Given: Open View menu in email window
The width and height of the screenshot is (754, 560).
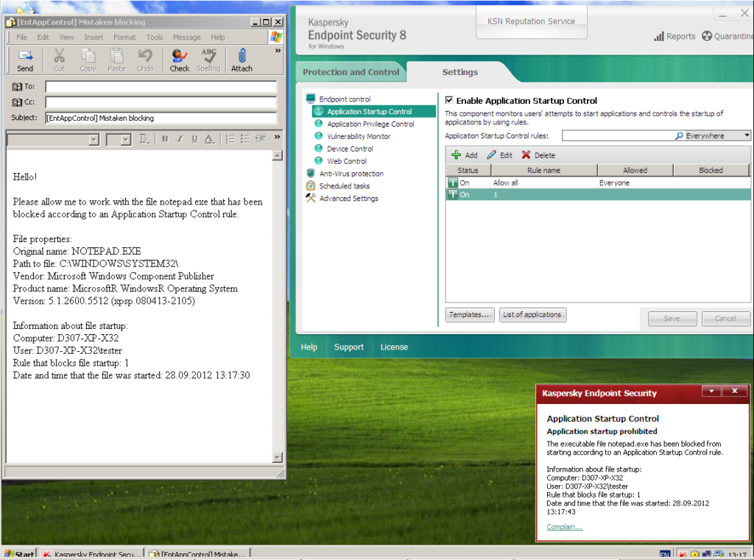Looking at the screenshot, I should 67,37.
